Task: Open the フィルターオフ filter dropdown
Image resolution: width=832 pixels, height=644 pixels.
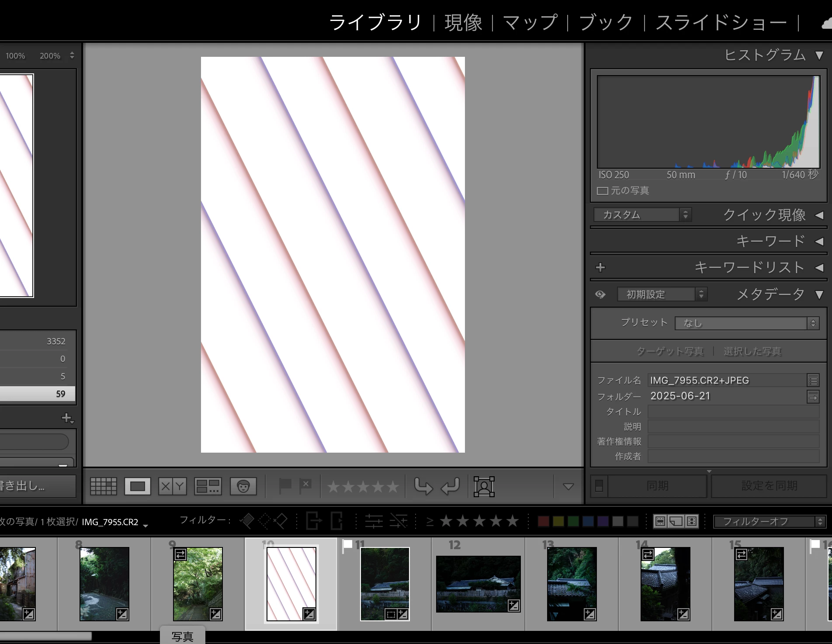Action: 770,521
